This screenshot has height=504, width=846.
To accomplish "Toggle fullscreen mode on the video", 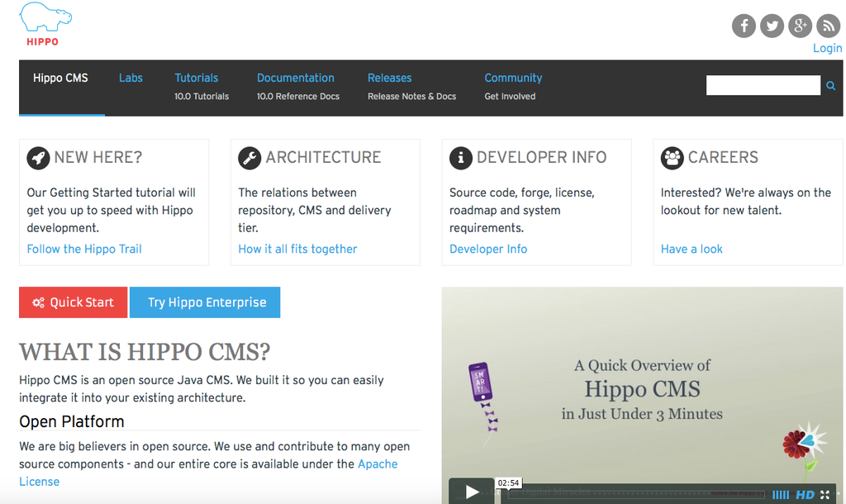I will tap(825, 495).
